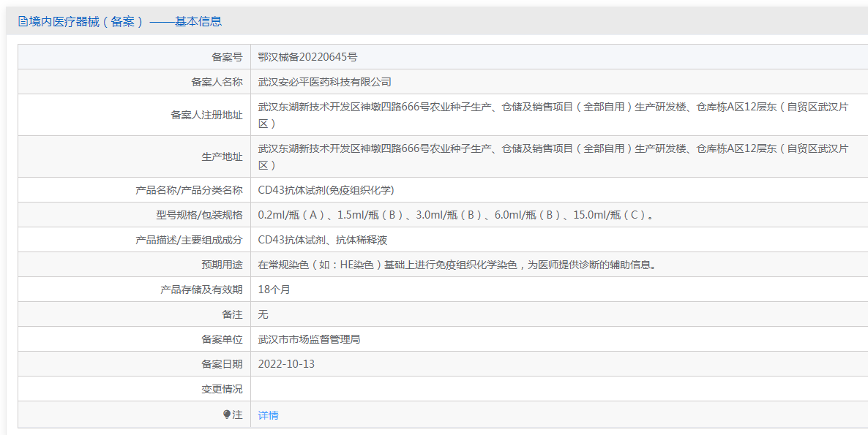Click the 产品存储及有效期 label
868x435 pixels.
click(x=201, y=290)
